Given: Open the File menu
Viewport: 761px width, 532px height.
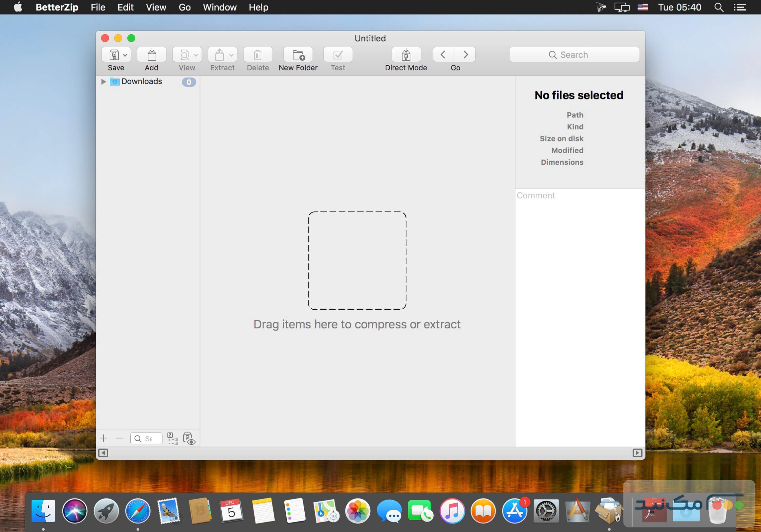Looking at the screenshot, I should tap(98, 7).
